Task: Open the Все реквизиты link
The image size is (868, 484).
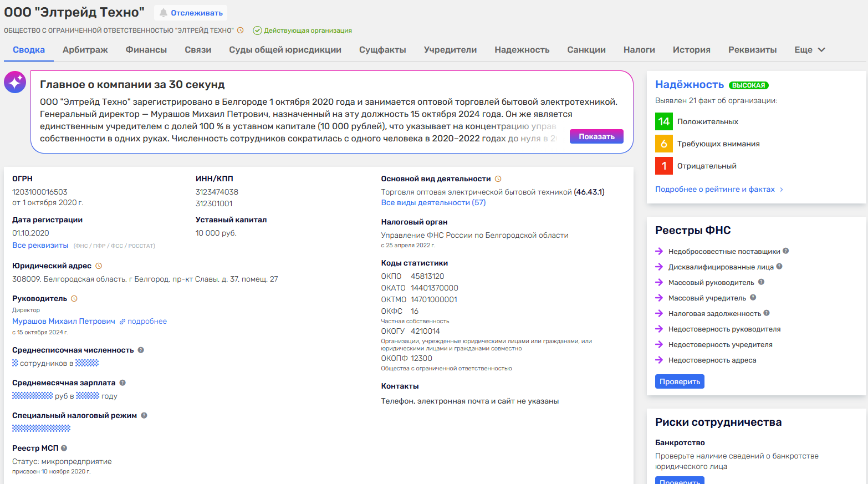Action: pos(40,245)
